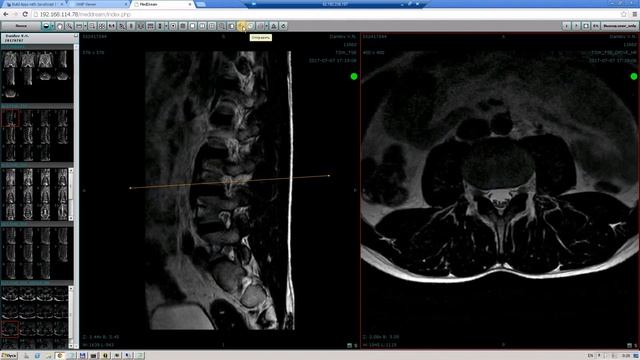Open the Windows Start (Пуск) button
The image size is (640, 360).
(x=9, y=356)
